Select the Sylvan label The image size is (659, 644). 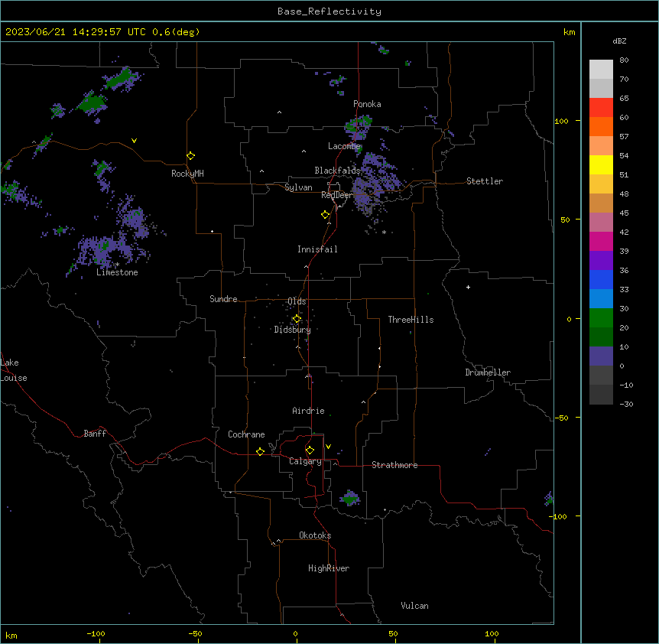coord(298,187)
